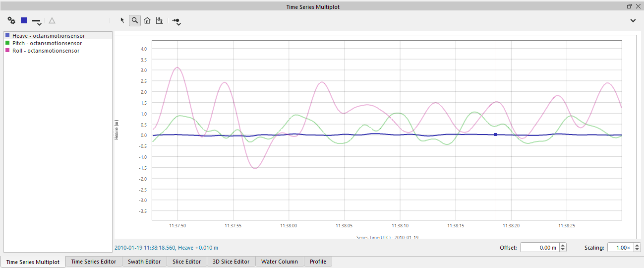Click the Offset value input field
The width and height of the screenshot is (644, 268).
tap(539, 248)
